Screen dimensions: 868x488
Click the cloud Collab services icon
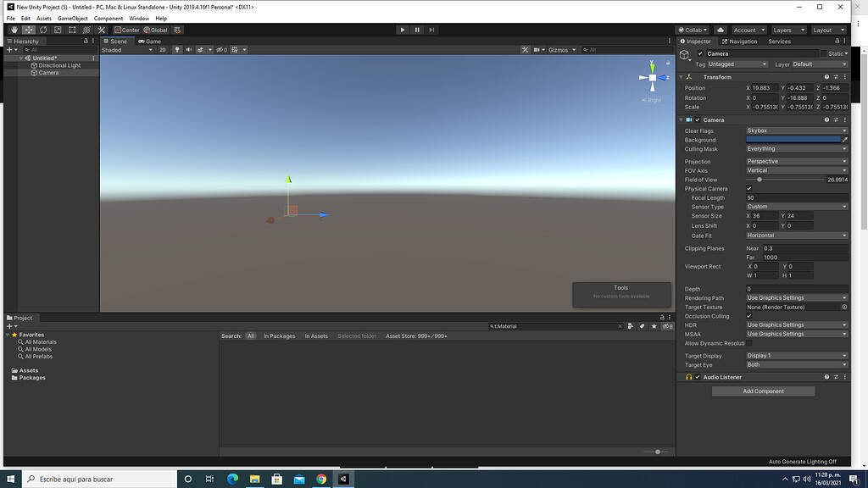(721, 29)
